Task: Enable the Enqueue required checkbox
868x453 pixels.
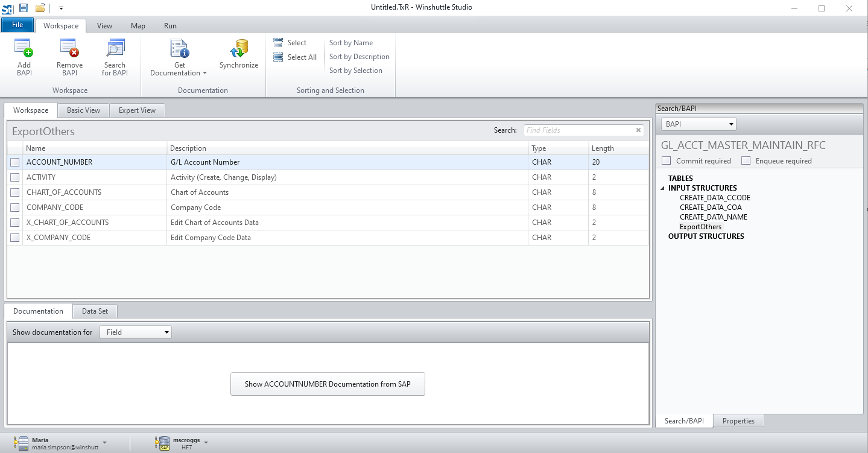Action: click(x=746, y=161)
